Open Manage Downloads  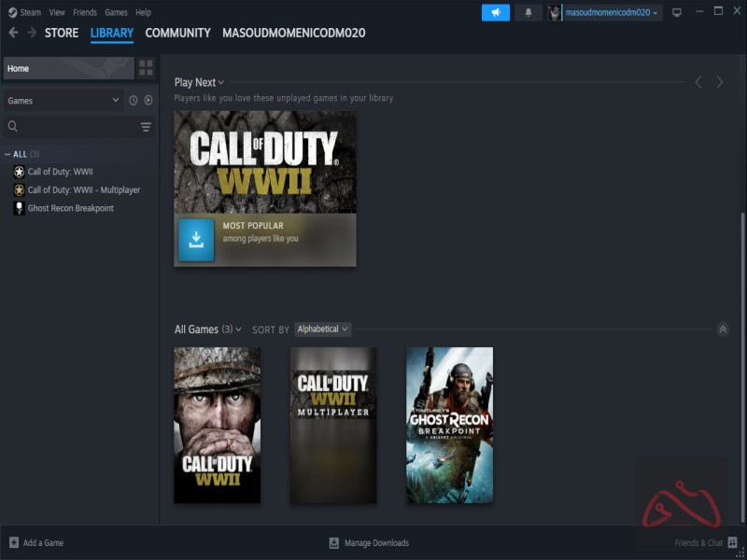[x=369, y=542]
